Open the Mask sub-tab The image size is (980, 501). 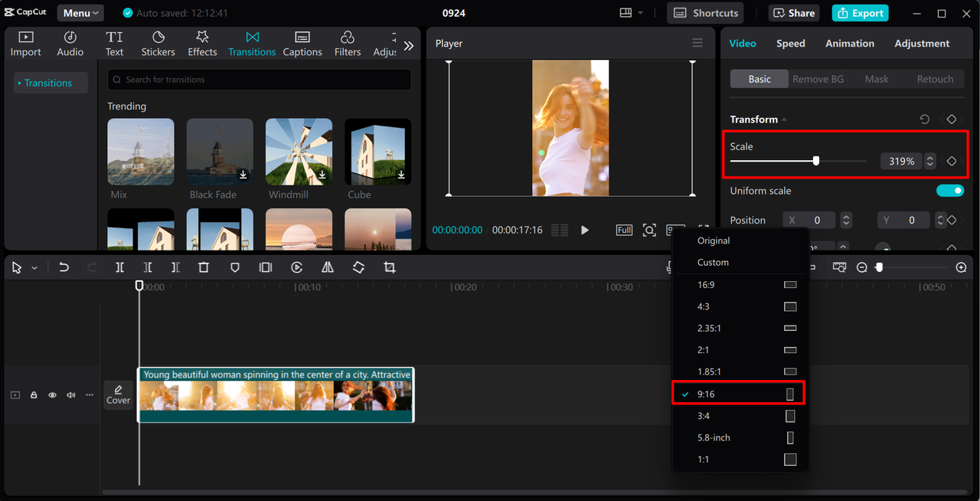coord(877,79)
